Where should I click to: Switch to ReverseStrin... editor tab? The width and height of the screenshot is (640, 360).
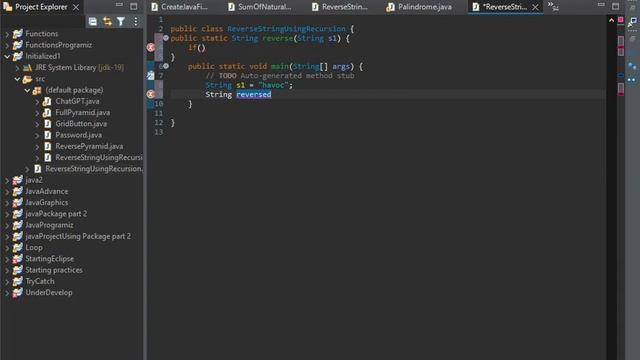(340, 7)
